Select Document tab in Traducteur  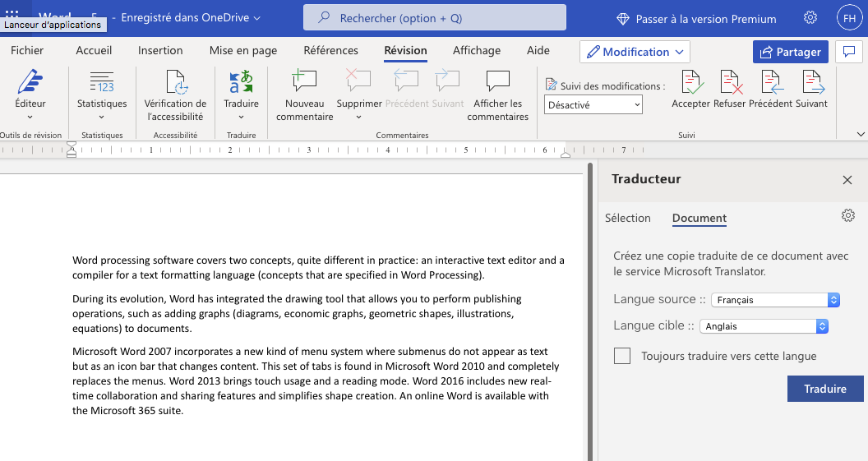tap(699, 218)
